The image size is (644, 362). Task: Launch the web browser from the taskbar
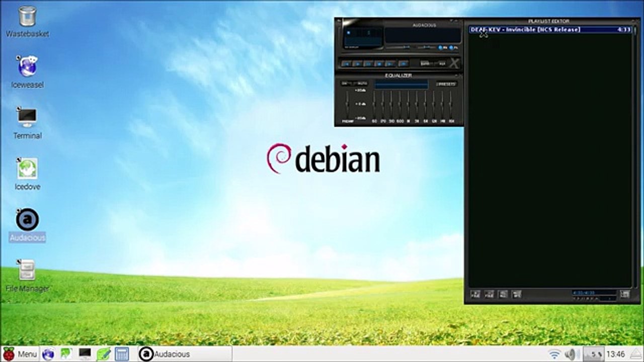coord(48,354)
